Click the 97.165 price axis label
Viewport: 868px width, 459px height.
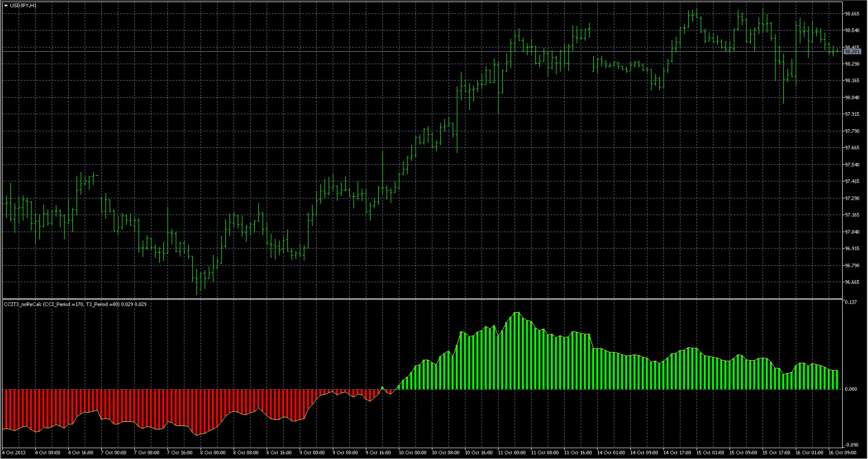(x=852, y=215)
